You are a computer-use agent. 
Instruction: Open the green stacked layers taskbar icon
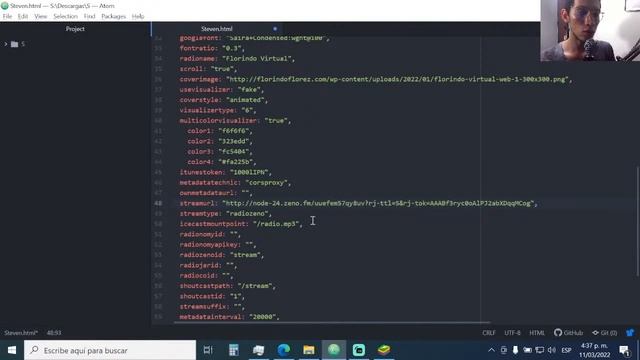point(384,350)
